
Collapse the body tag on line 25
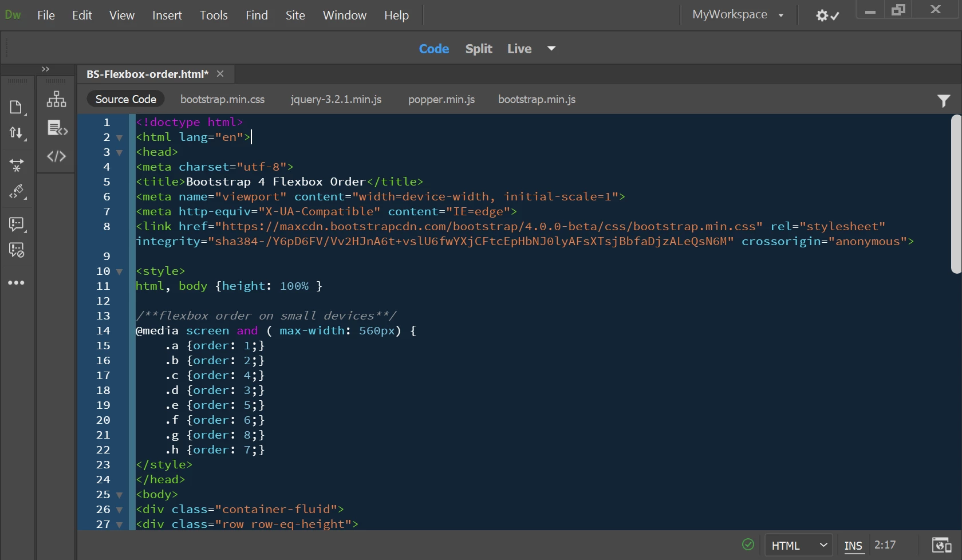(119, 495)
